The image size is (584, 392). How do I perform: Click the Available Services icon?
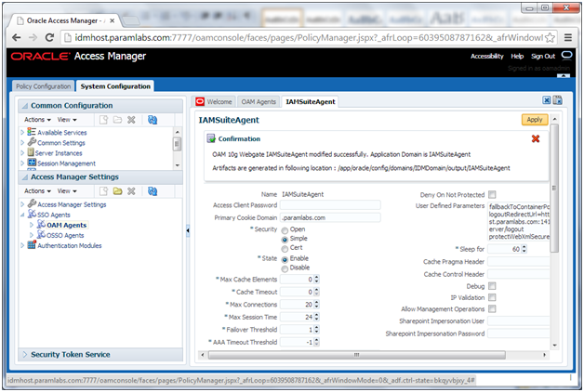[x=32, y=132]
